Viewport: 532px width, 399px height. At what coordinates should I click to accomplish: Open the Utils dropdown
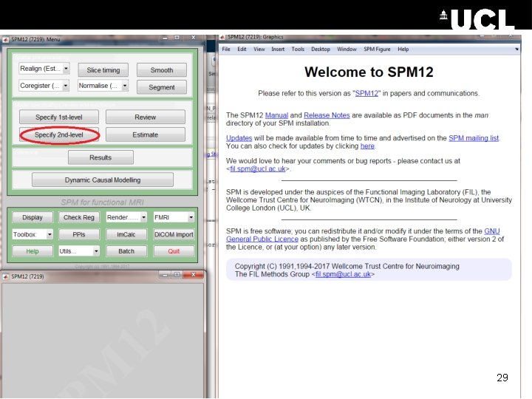tap(79, 251)
